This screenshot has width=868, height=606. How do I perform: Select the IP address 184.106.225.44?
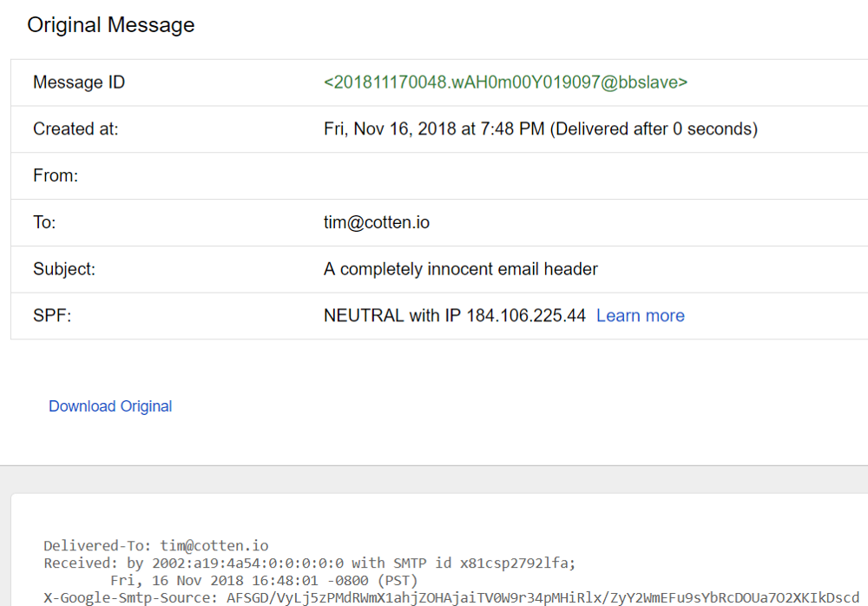[x=526, y=316]
